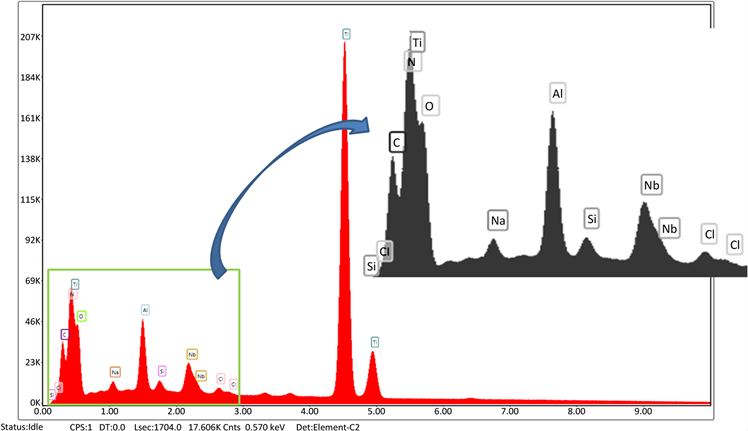748x431 pixels.
Task: Select the 184K y-axis tick label
Action: (x=31, y=77)
